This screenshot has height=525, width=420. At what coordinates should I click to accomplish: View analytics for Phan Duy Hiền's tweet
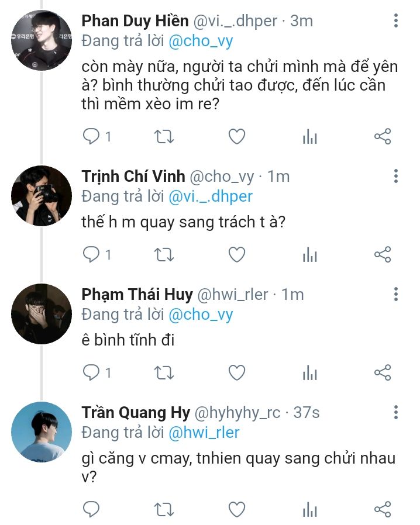click(x=309, y=137)
